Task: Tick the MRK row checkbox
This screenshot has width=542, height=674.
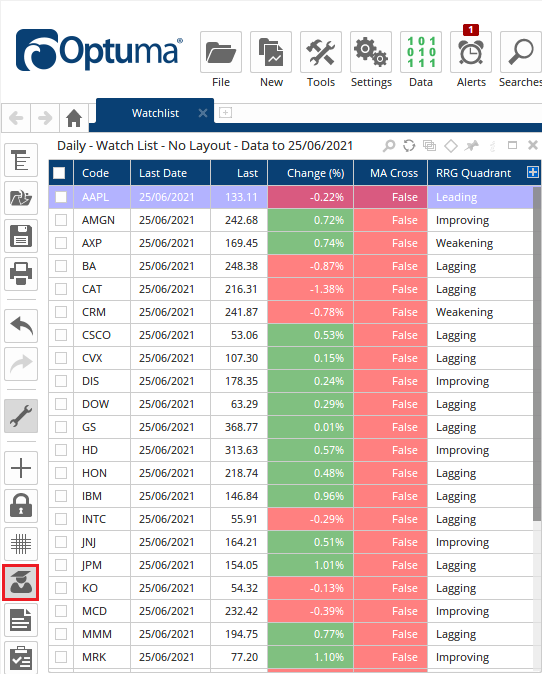Action: [61, 657]
